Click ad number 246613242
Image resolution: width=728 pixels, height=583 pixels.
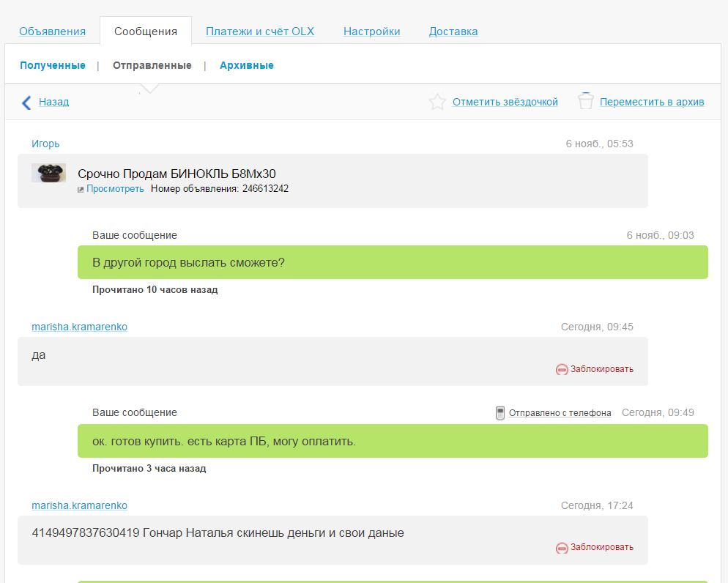pyautogui.click(x=265, y=188)
